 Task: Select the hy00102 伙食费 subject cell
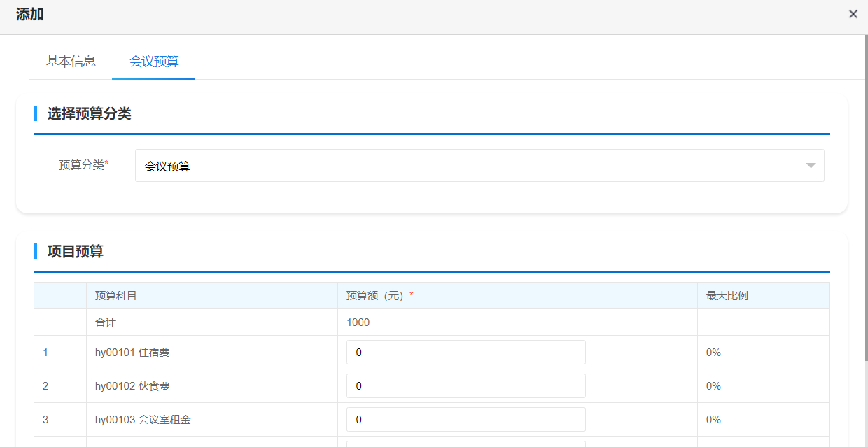coord(132,386)
